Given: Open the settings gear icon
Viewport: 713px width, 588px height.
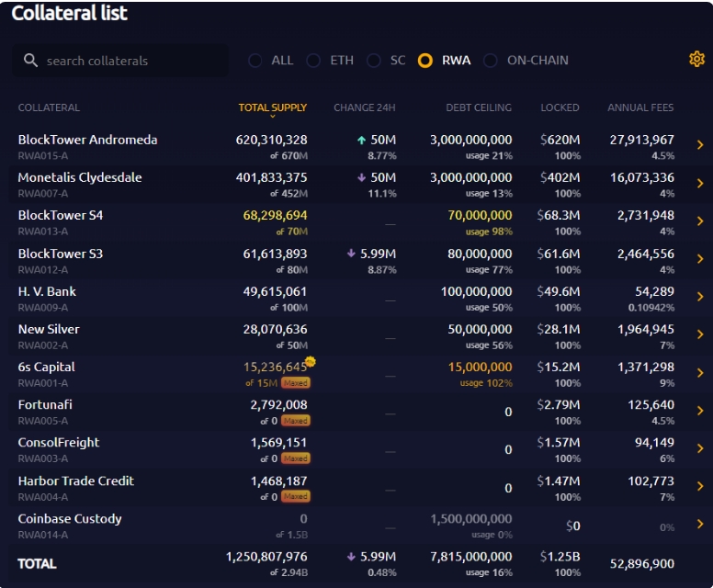Looking at the screenshot, I should pos(696,59).
